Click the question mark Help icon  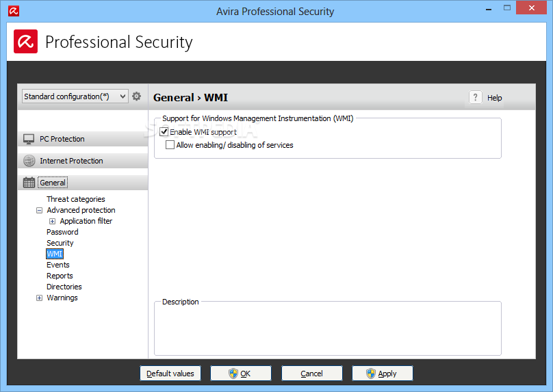click(476, 97)
